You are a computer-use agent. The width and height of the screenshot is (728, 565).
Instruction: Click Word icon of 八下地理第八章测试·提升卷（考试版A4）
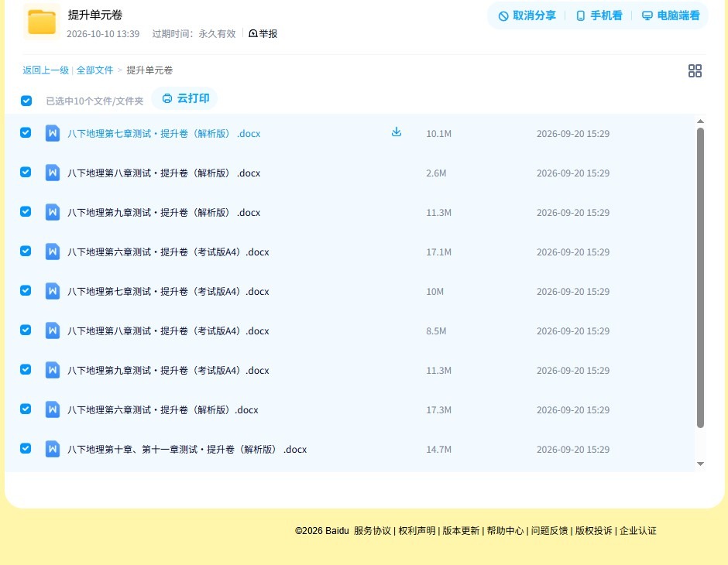[x=53, y=330]
